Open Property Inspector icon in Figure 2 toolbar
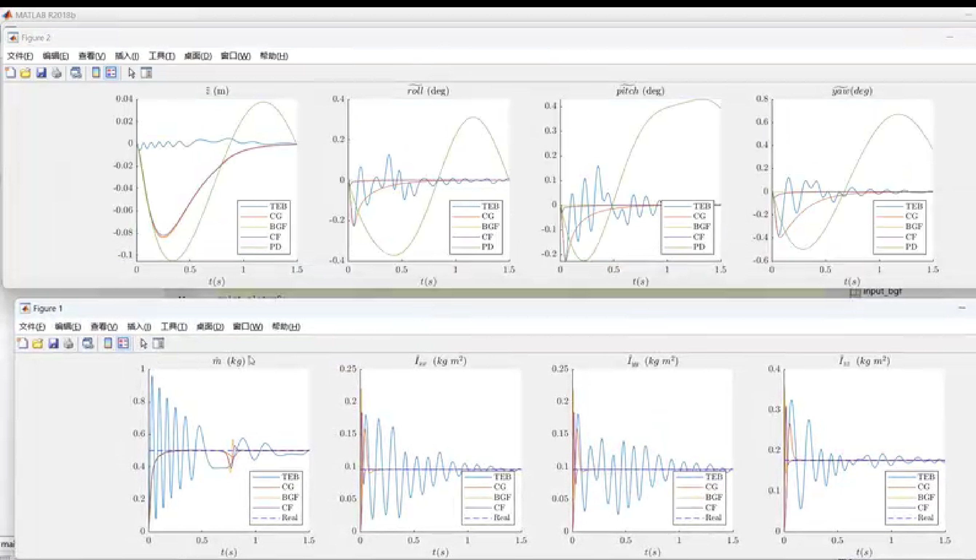Viewport: 976px width, 560px height. [146, 73]
